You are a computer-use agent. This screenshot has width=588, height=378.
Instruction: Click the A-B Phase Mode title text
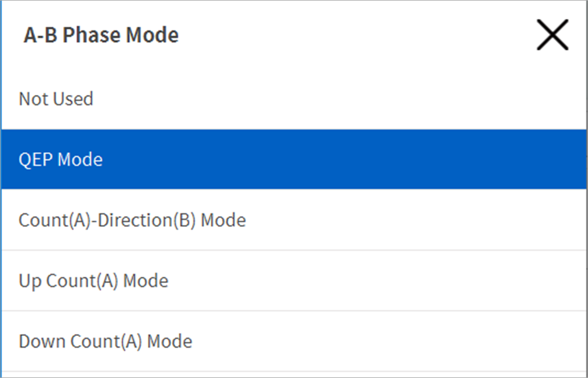point(101,35)
